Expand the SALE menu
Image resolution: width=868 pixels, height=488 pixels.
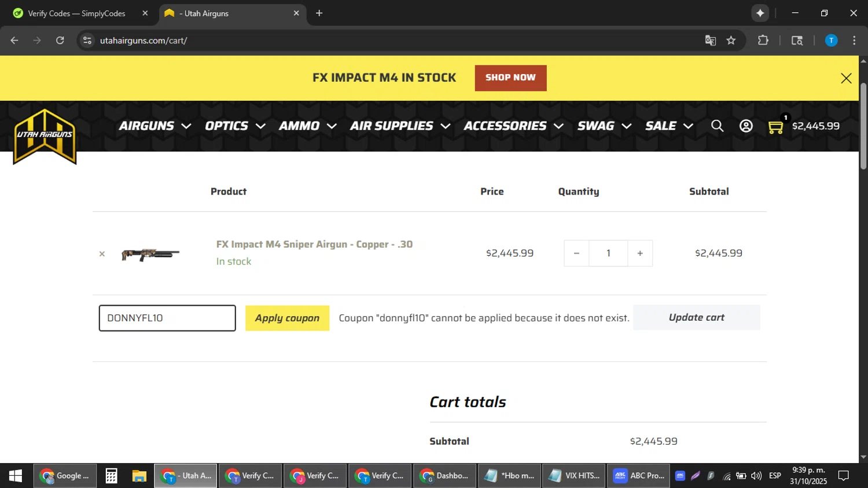click(669, 126)
